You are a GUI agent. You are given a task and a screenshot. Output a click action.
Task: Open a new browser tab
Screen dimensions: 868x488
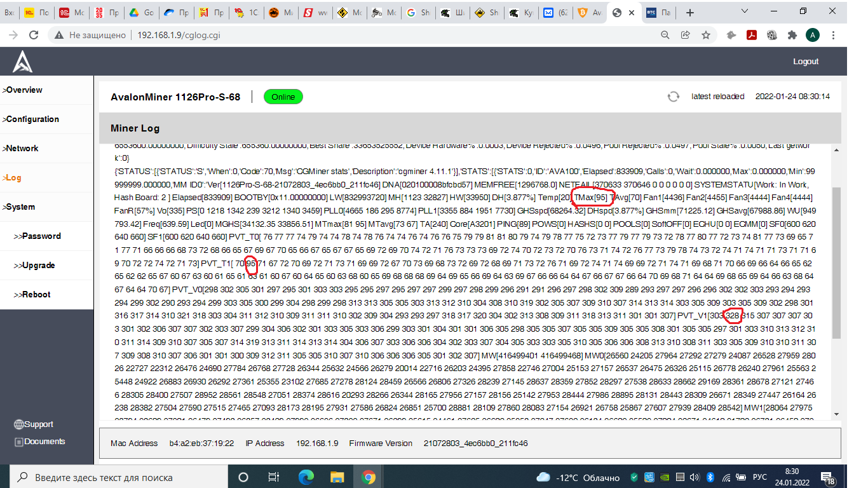click(690, 13)
